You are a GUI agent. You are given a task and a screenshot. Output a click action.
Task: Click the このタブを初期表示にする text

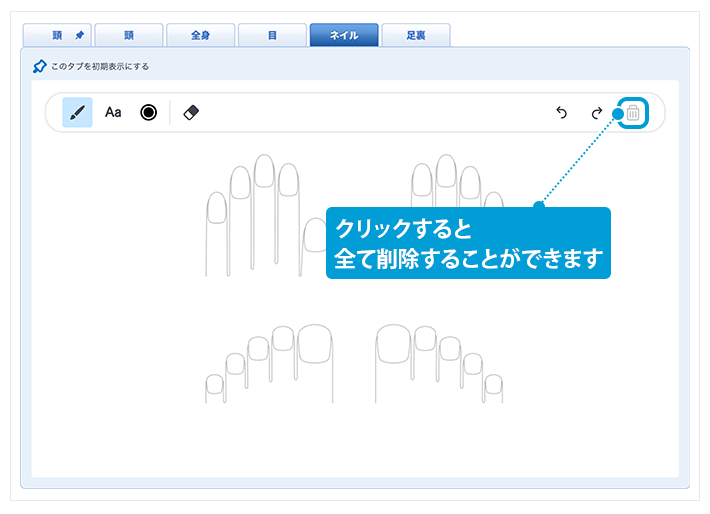(100, 67)
